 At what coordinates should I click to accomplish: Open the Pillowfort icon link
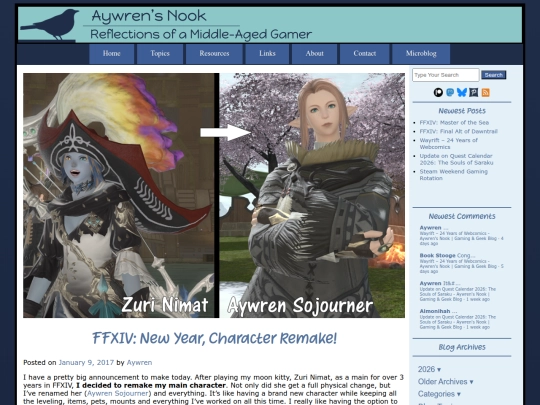pyautogui.click(x=474, y=92)
